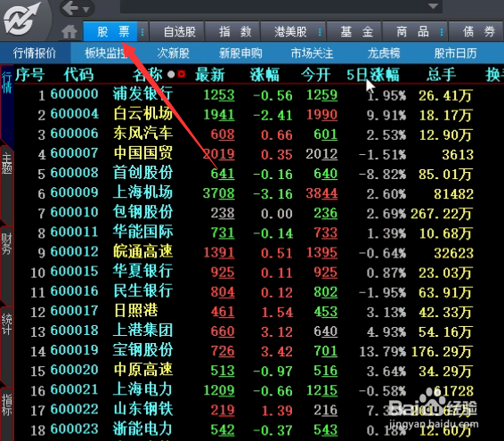Switch to the 自选股 tab

(x=177, y=31)
